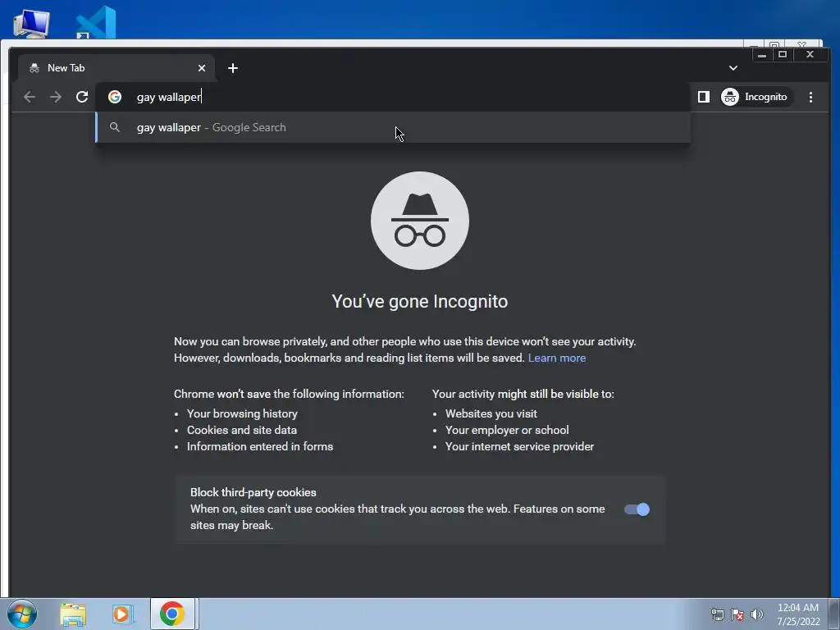Expand the tab search chevron
Viewport: 840px width, 630px height.
tap(733, 68)
